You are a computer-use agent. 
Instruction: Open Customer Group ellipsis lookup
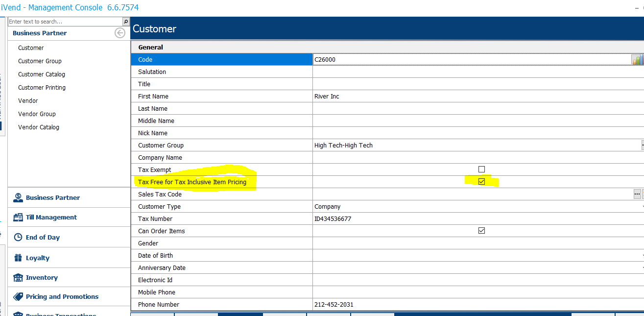point(643,145)
